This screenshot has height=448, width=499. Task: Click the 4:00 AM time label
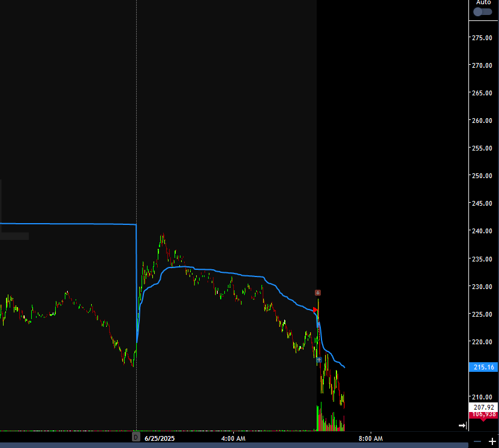pyautogui.click(x=233, y=438)
